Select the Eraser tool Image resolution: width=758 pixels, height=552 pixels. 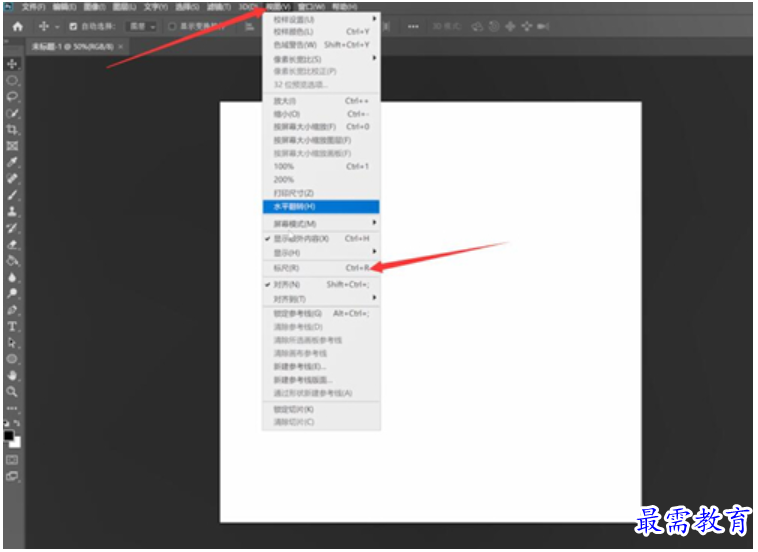pyautogui.click(x=12, y=244)
